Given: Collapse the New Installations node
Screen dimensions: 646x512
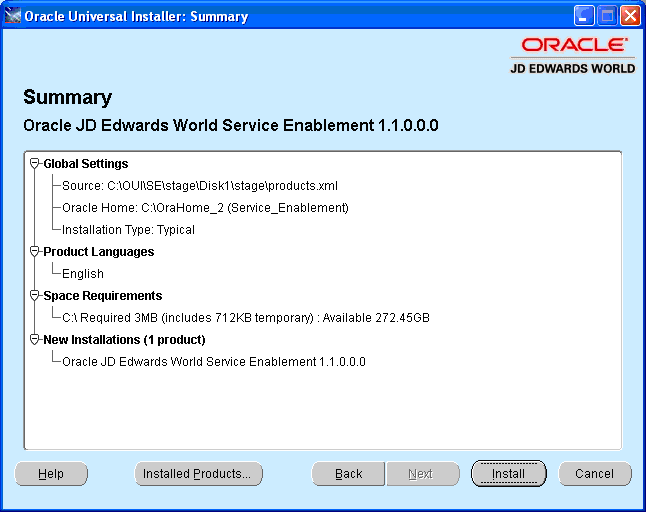Looking at the screenshot, I should pos(35,339).
